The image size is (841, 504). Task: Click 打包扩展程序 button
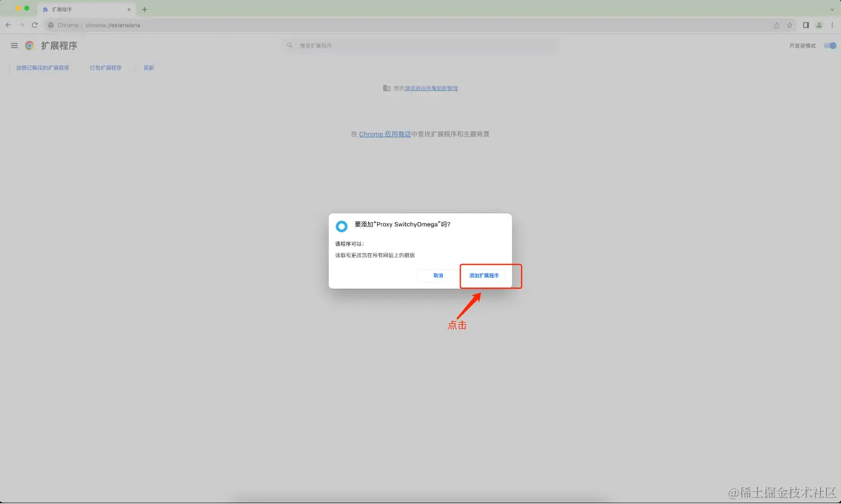coord(106,68)
